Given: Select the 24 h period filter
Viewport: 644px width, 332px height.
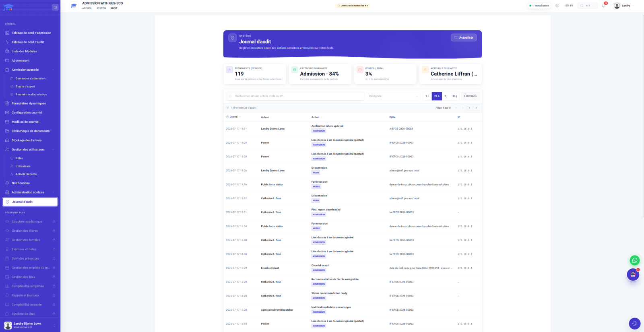Looking at the screenshot, I should coord(437,96).
